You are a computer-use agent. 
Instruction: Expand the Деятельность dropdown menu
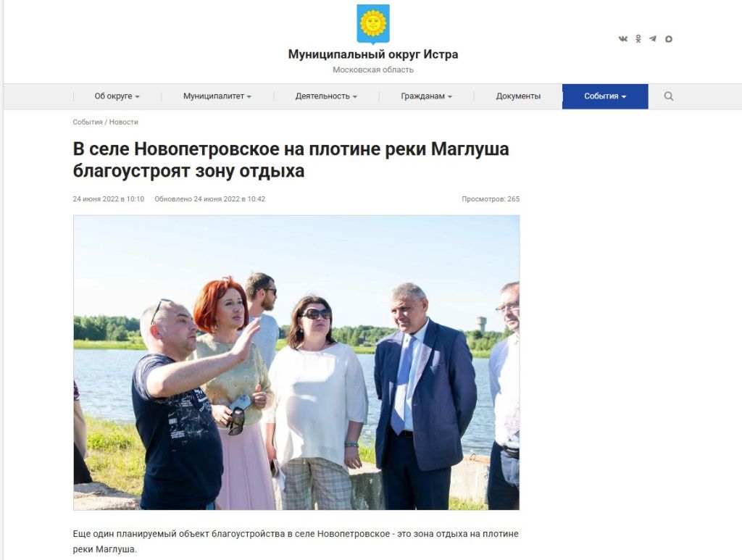[x=326, y=96]
